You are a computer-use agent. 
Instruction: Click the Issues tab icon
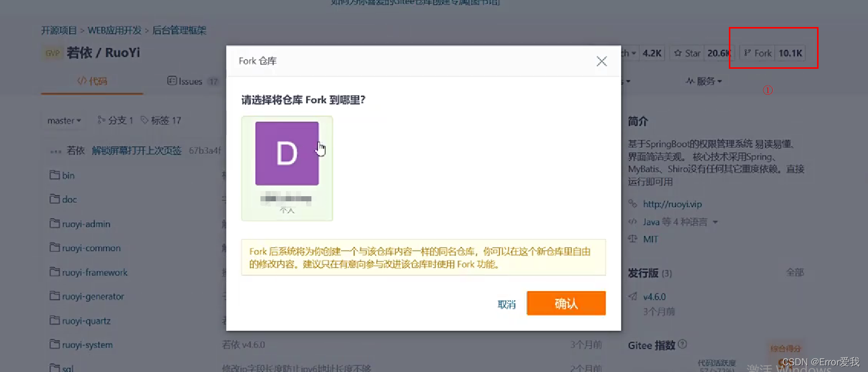click(x=172, y=81)
